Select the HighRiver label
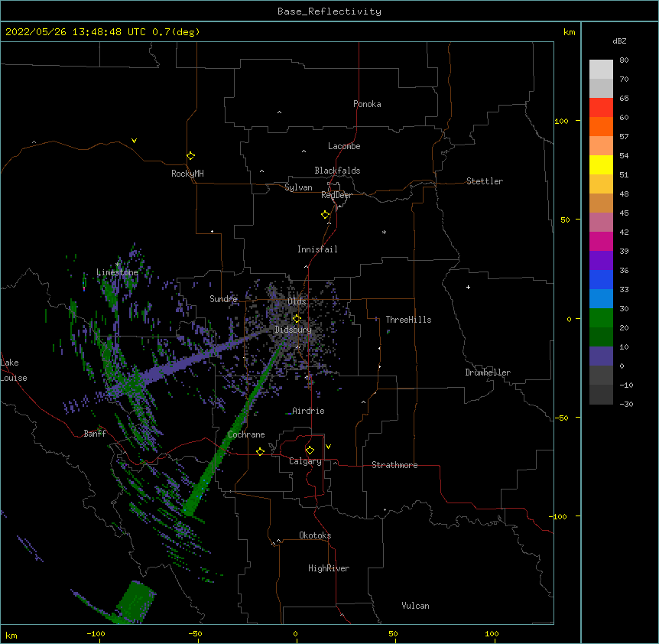The image size is (659, 644). [329, 568]
